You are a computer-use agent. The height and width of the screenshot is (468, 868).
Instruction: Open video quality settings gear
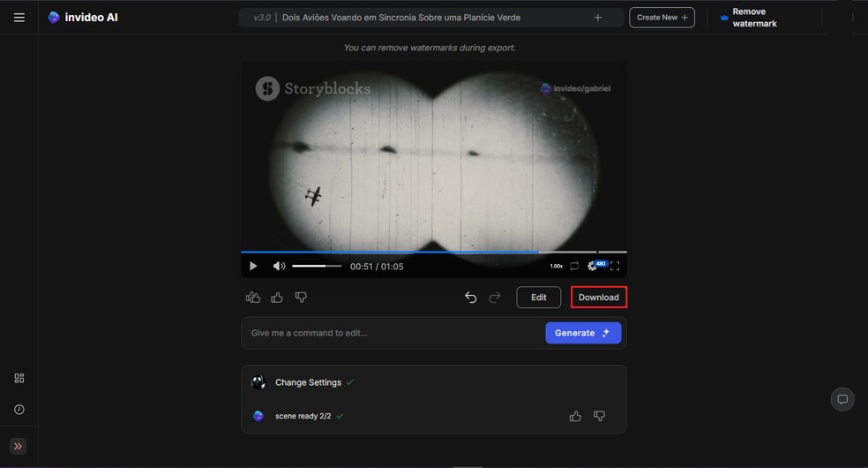(592, 267)
